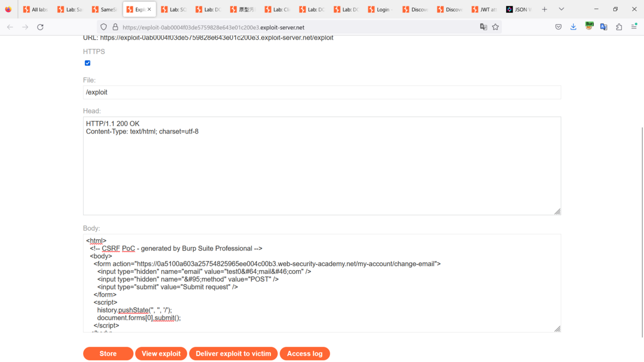644x362 pixels.
Task: Click the email hidden input line
Action: (204, 271)
